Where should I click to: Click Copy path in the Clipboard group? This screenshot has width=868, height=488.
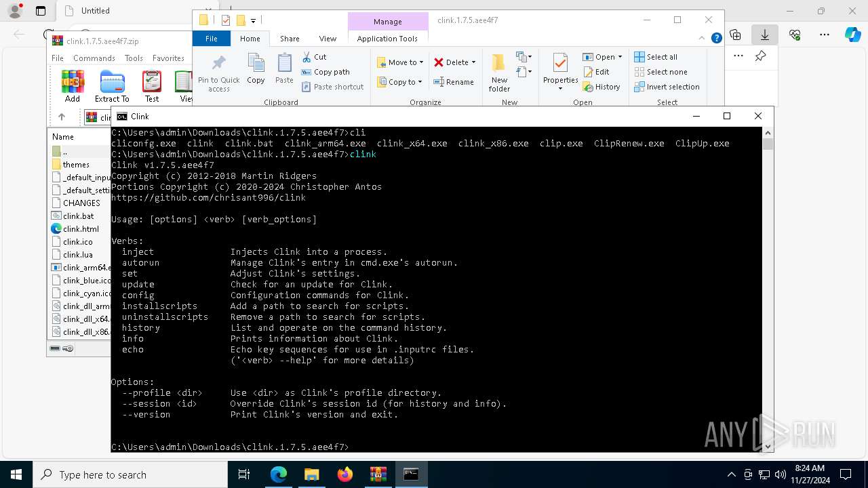(325, 72)
